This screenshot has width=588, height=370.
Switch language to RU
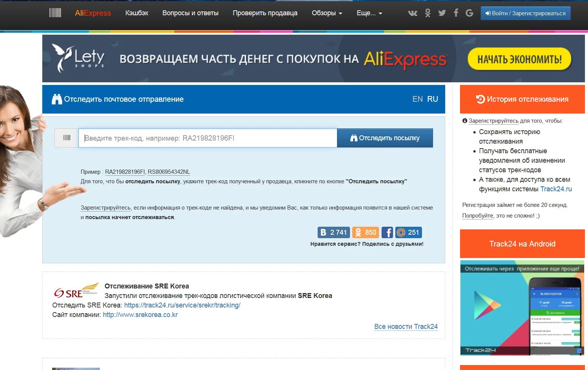[x=433, y=99]
